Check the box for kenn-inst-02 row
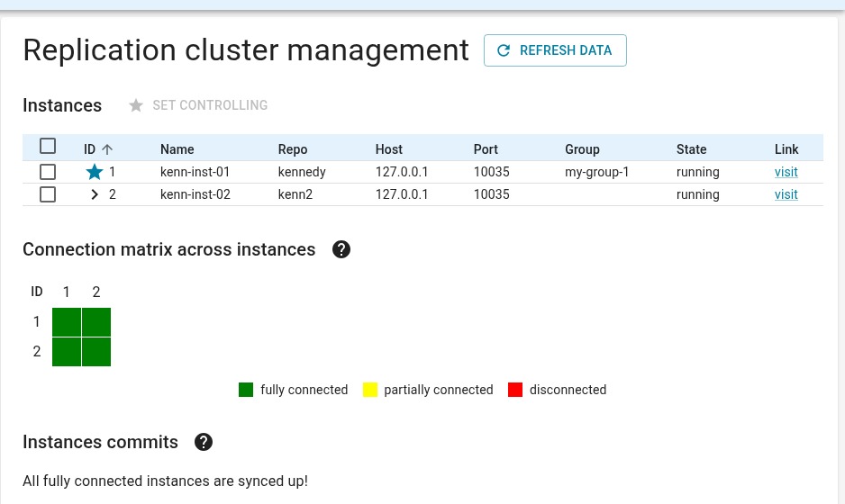 coord(48,194)
